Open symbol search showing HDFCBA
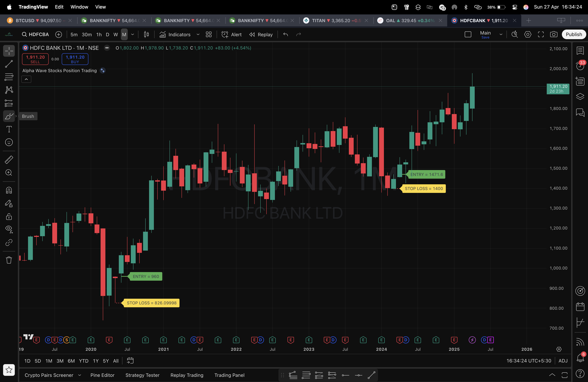Screen dimensions: 588x382 35,34
